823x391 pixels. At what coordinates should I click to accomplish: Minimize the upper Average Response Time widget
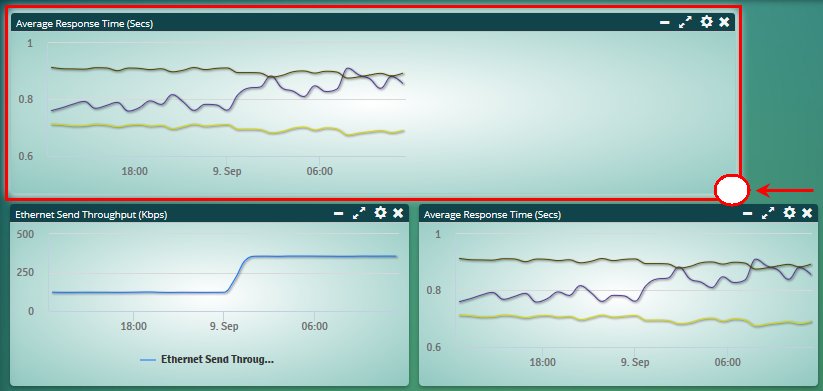tap(664, 22)
